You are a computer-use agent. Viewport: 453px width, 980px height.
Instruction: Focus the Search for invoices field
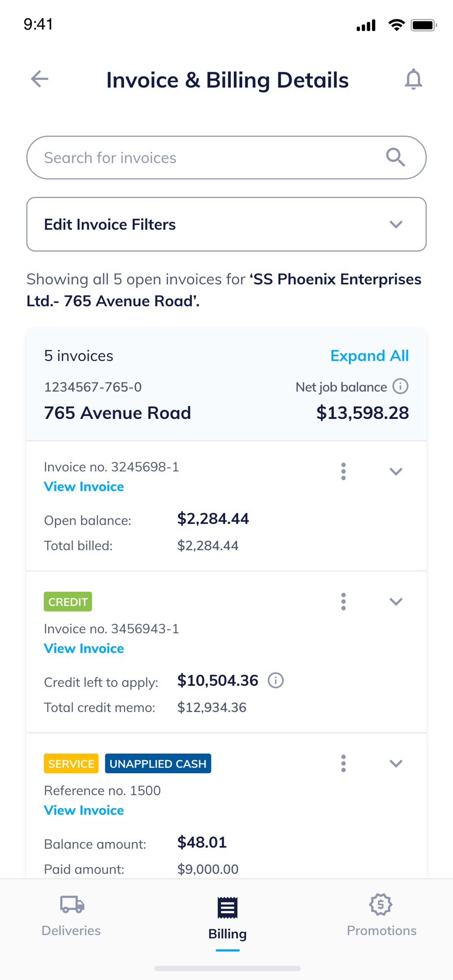click(206, 158)
